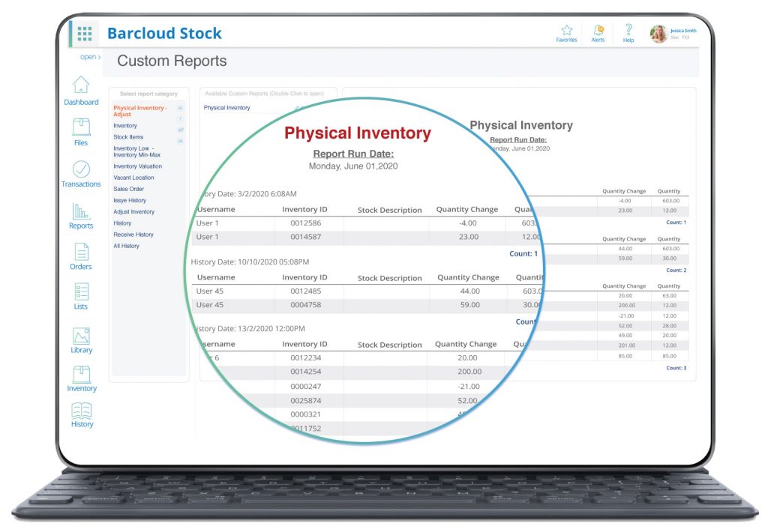The image size is (768, 532).
Task: Click the gray Physical Inventory background heading
Action: pos(521,125)
